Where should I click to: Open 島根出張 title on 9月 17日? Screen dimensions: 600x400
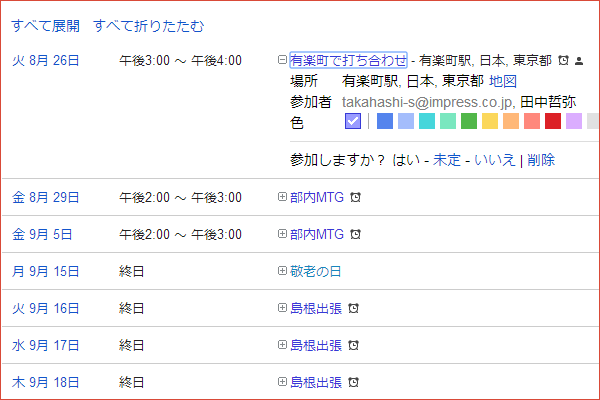tap(316, 345)
